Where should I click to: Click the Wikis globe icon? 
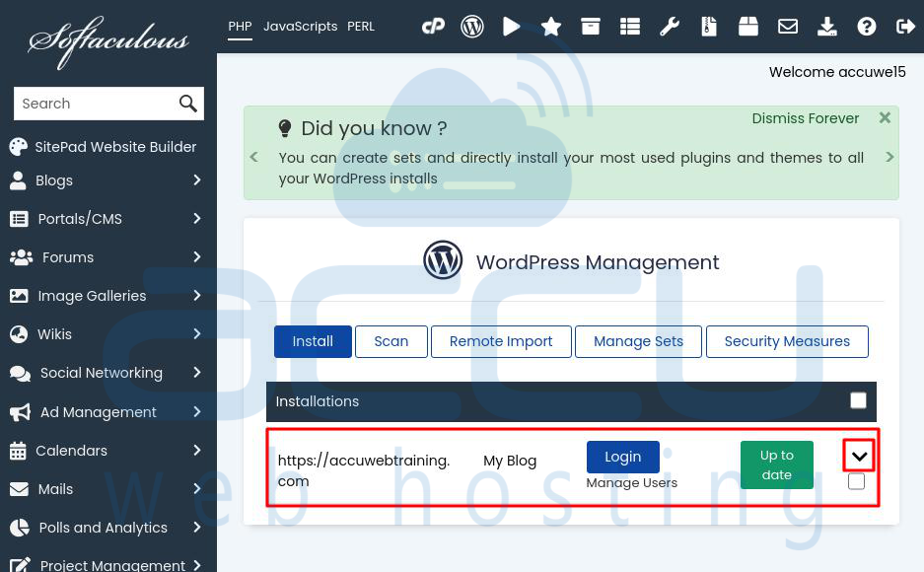(19, 334)
